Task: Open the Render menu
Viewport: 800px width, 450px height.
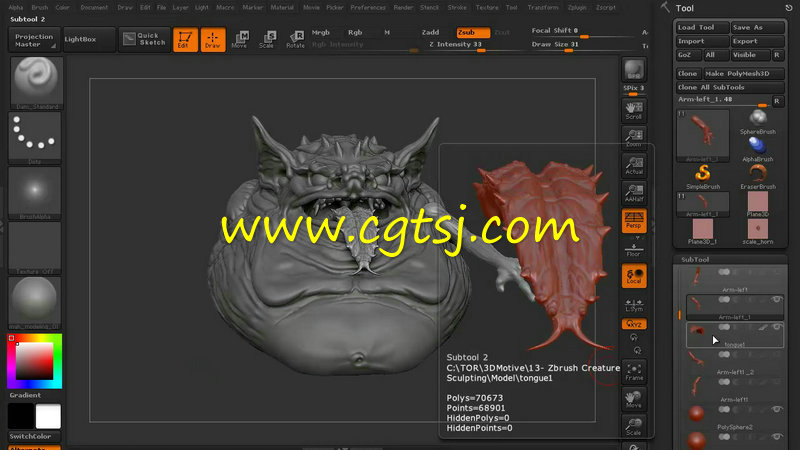Action: point(403,8)
